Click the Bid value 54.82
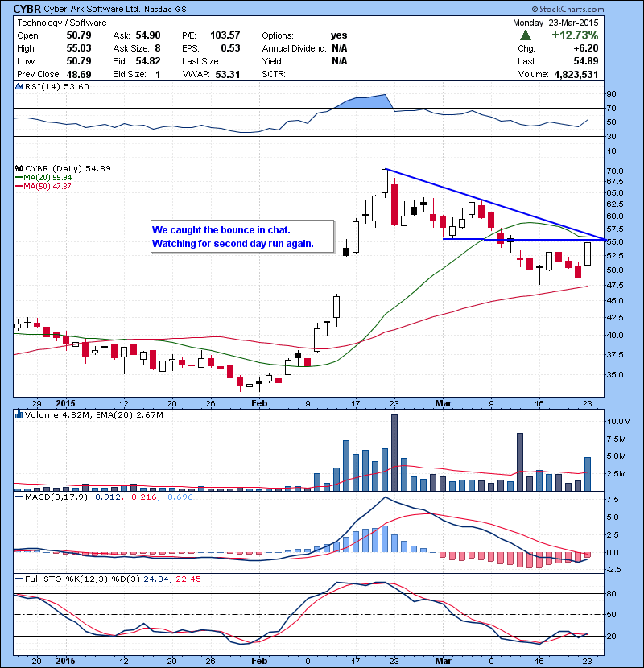This screenshot has width=644, height=668. (148, 61)
